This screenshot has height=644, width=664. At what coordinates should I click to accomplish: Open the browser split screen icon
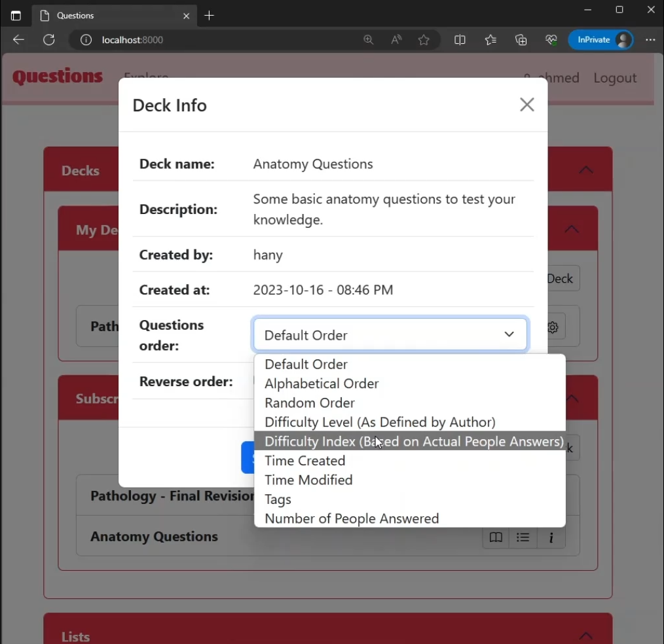pyautogui.click(x=460, y=40)
